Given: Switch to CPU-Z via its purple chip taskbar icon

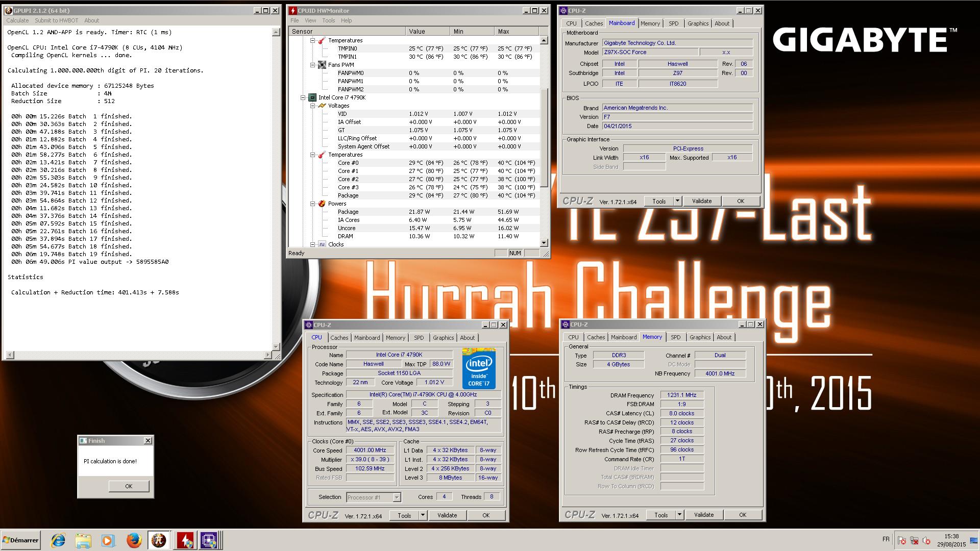Looking at the screenshot, I should pos(209,540).
